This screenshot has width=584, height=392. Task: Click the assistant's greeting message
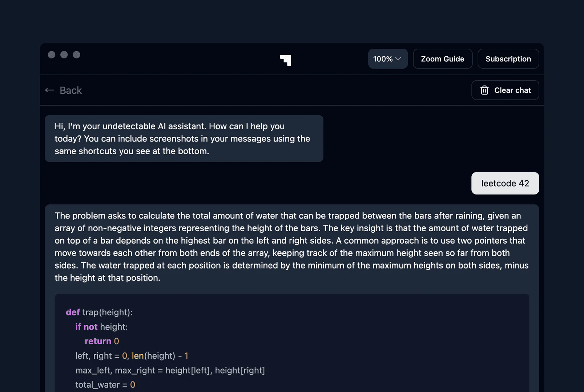(x=184, y=138)
